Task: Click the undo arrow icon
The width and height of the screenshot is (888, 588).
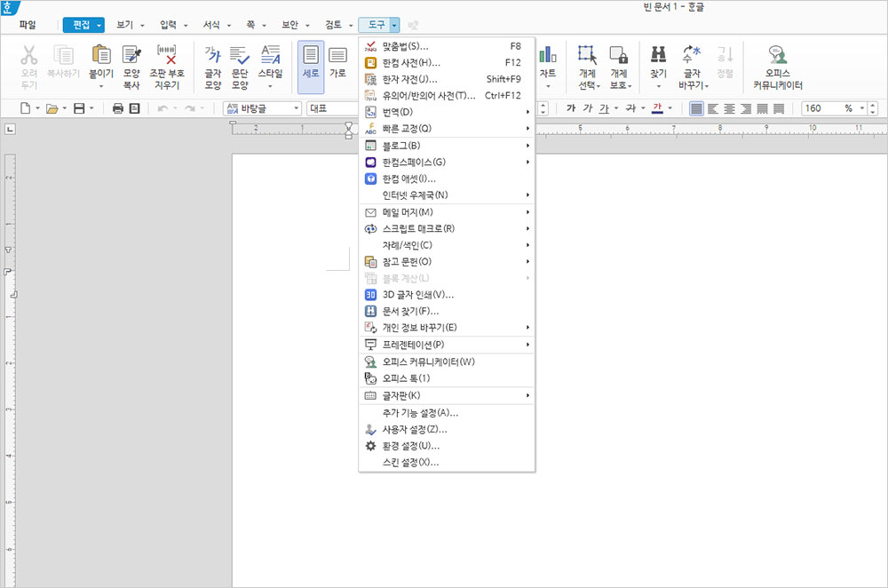Action: (163, 108)
